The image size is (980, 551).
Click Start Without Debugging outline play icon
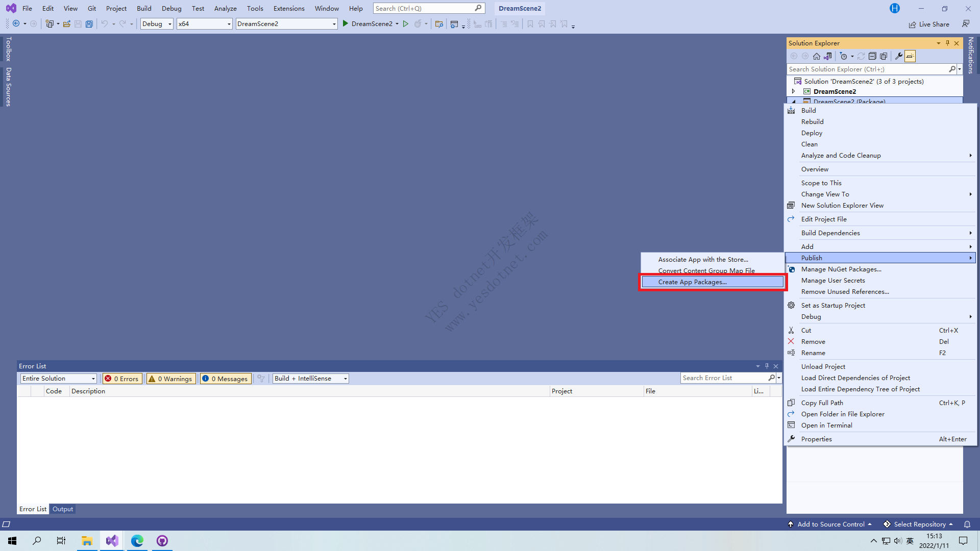click(406, 24)
